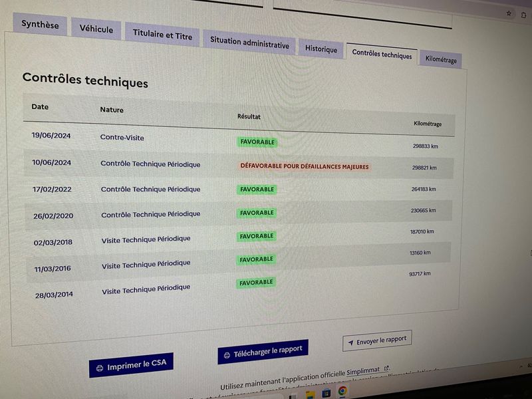The width and height of the screenshot is (532, 399).
Task: Click the 187010 km value
Action: click(x=422, y=231)
